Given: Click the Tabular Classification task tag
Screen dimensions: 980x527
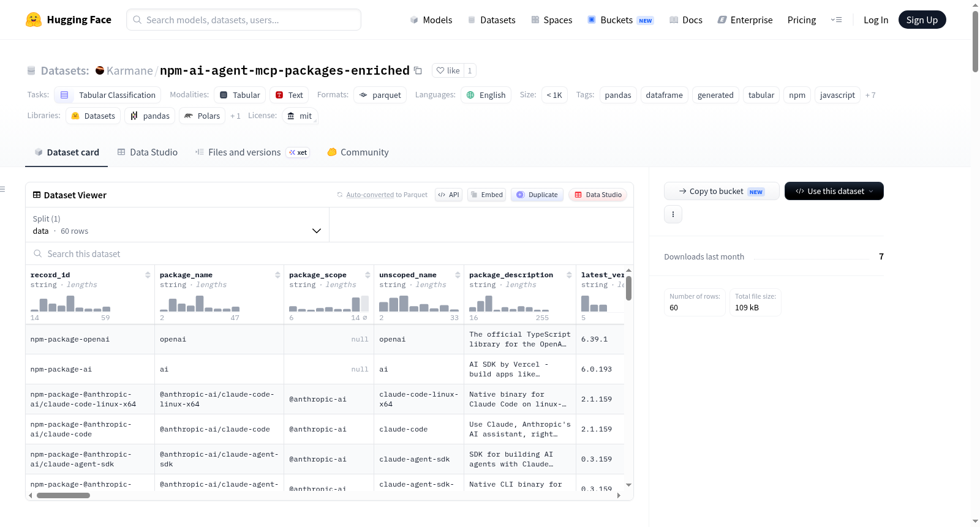Looking at the screenshot, I should [108, 95].
